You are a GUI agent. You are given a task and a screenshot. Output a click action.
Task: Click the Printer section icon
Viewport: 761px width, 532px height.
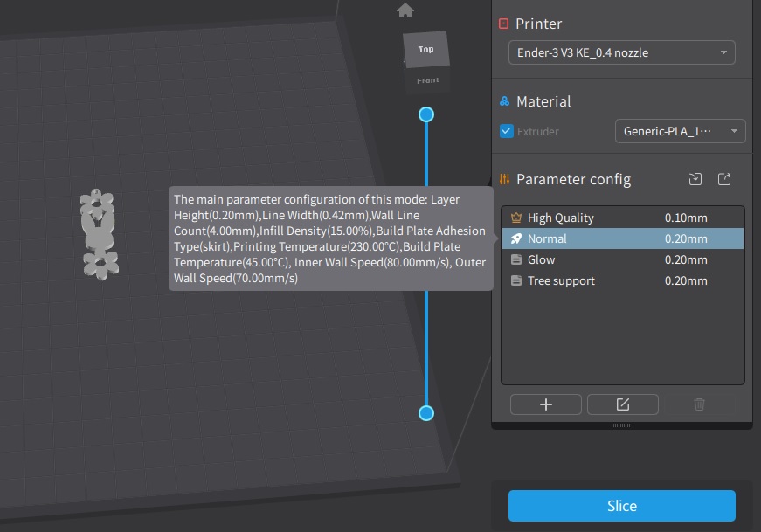[504, 24]
